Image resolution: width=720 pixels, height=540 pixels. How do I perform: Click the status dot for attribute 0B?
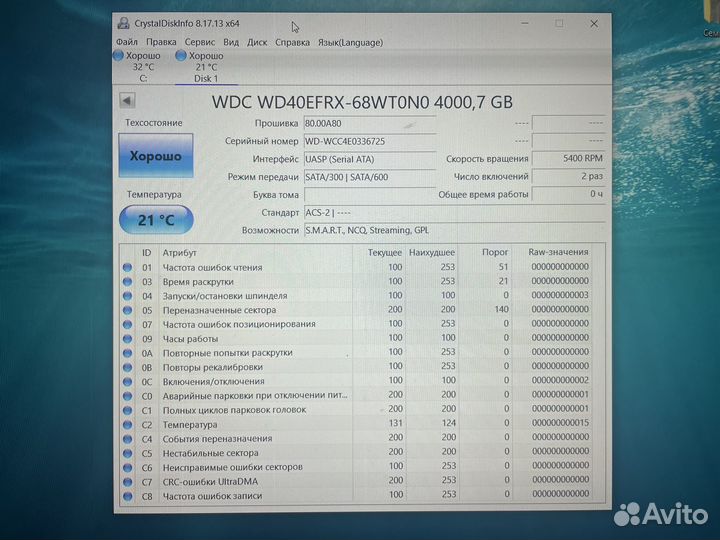coord(128,367)
